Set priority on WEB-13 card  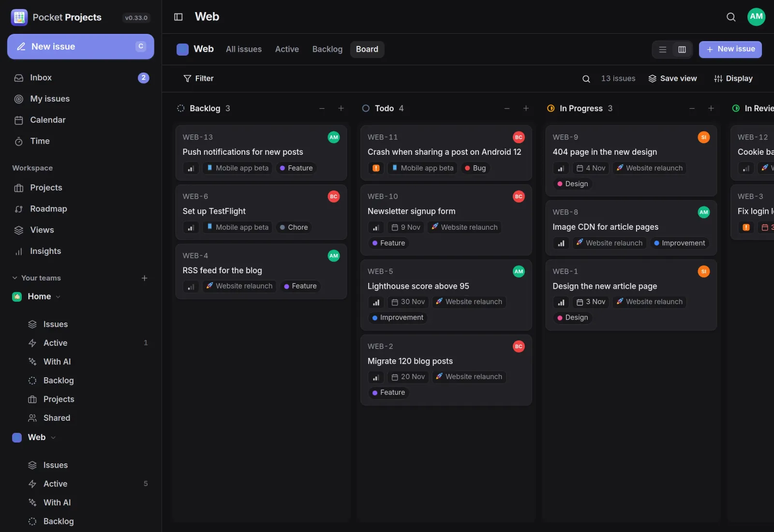tap(191, 168)
